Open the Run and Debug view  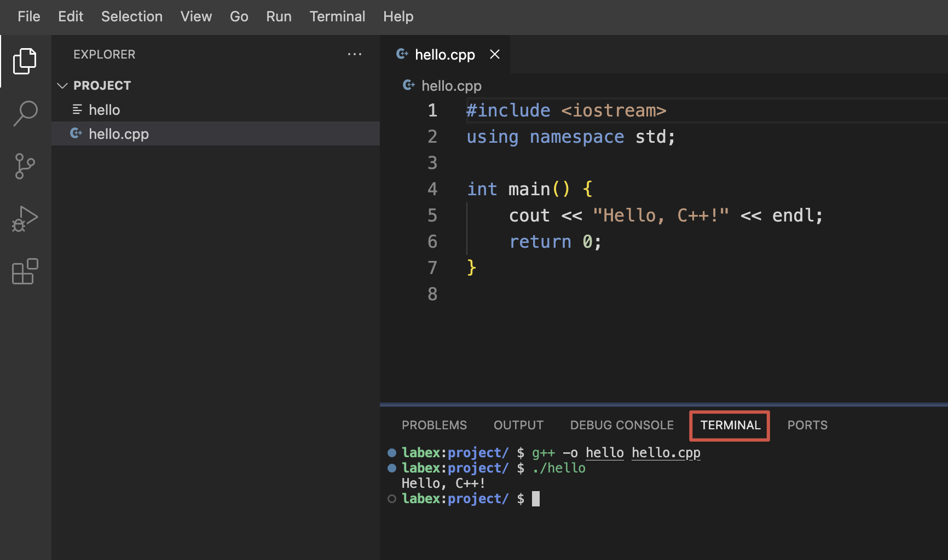[25, 219]
